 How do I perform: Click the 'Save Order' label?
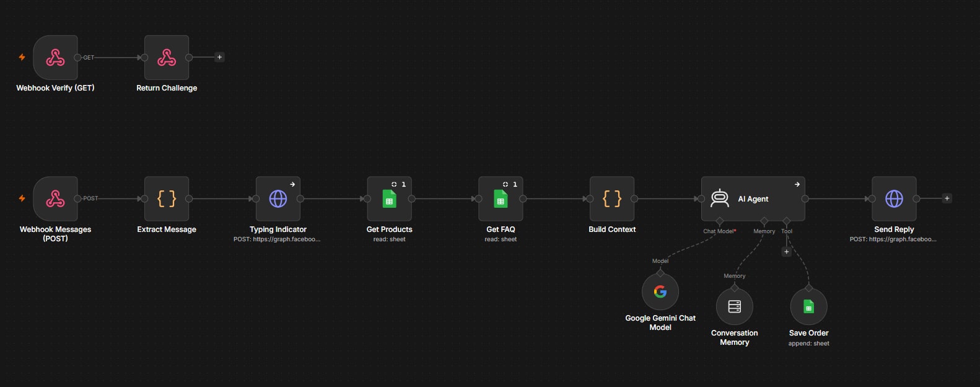pos(809,333)
